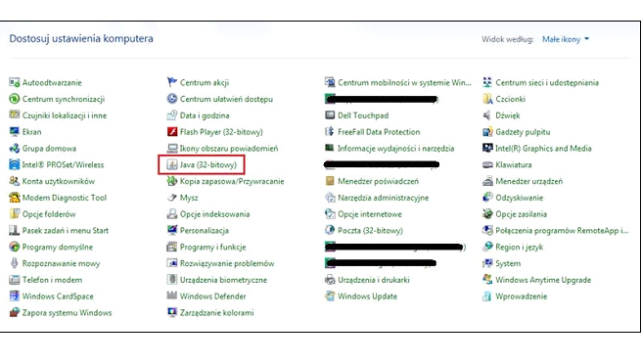The image size is (642, 364).
Task: Click the Konta użytkowników icon
Action: [x=15, y=181]
